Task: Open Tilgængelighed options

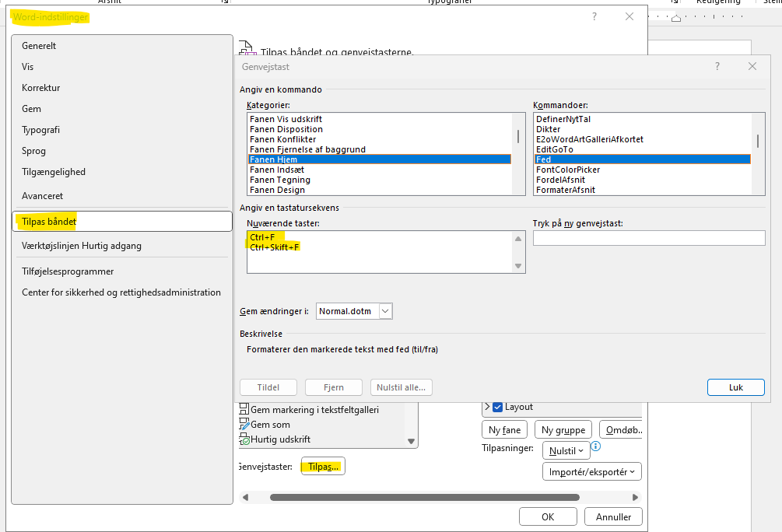Action: tap(122, 172)
